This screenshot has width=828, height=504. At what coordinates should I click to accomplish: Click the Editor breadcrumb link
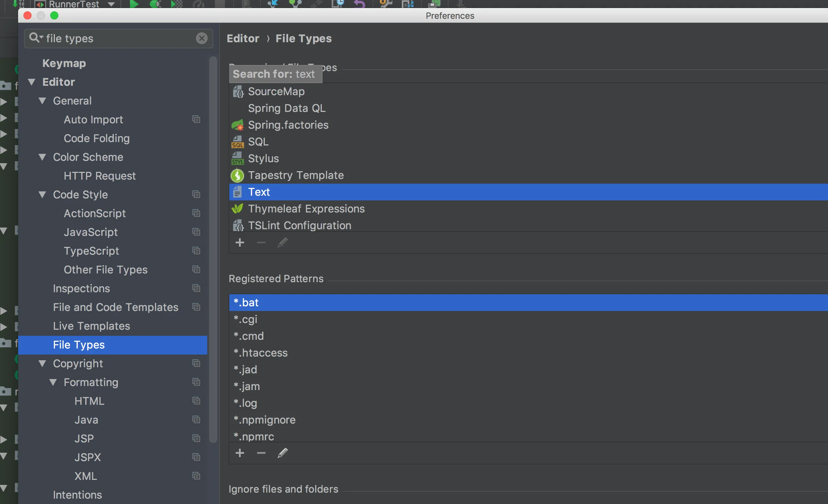click(x=243, y=38)
